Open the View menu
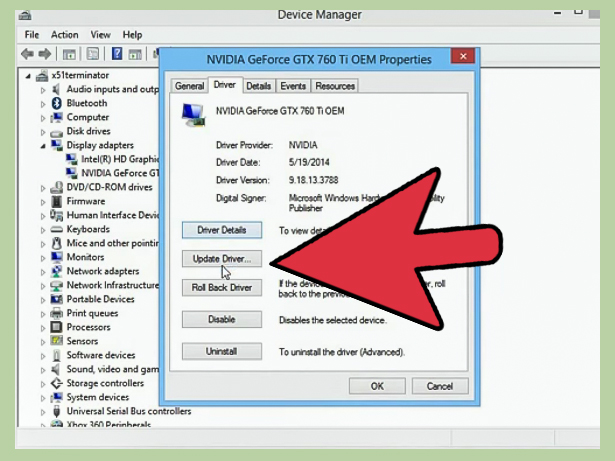 (x=100, y=35)
